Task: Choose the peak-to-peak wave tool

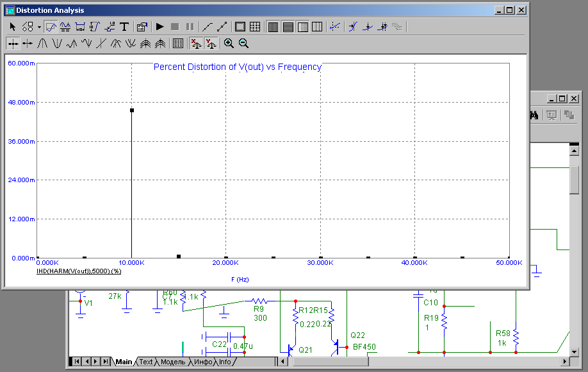Action: point(65,27)
